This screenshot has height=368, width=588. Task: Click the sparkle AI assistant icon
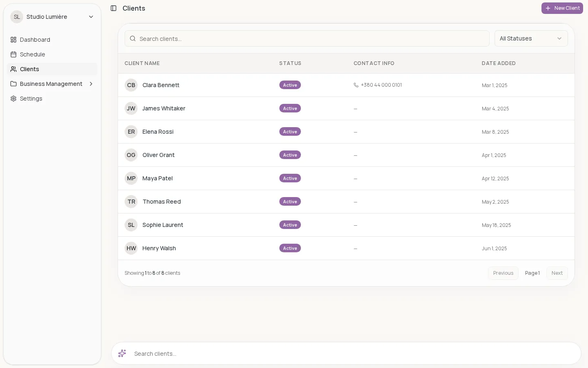point(122,353)
